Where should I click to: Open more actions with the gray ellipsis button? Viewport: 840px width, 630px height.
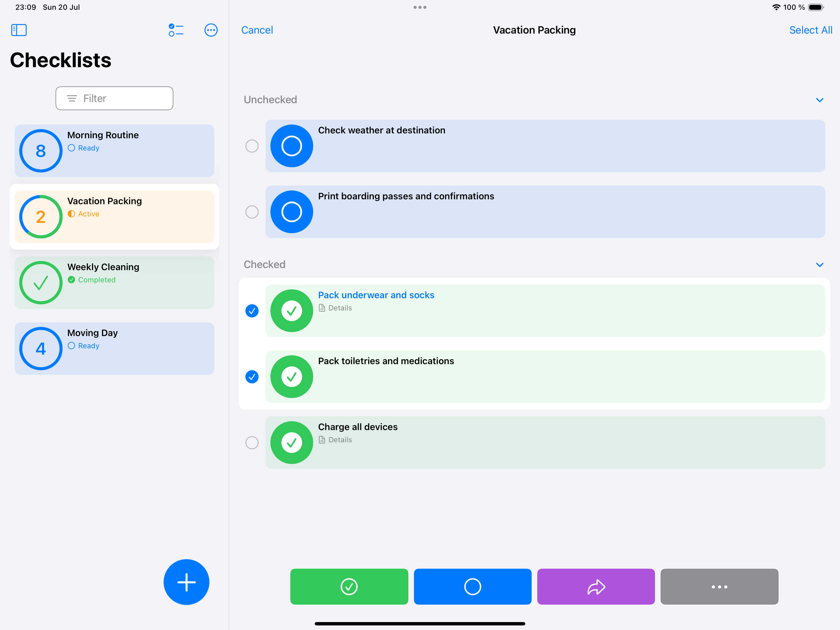click(719, 586)
